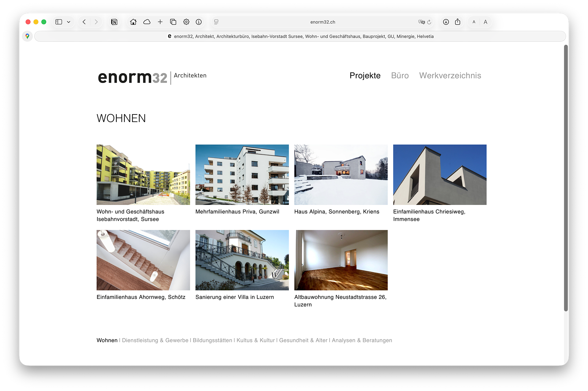Toggle the Safari sidebar
This screenshot has height=391, width=588.
click(58, 22)
